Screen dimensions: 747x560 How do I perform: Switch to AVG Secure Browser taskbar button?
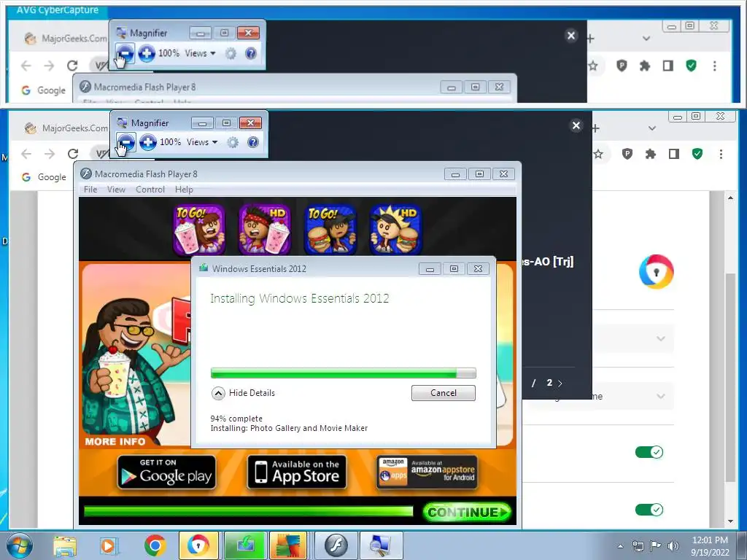point(198,545)
